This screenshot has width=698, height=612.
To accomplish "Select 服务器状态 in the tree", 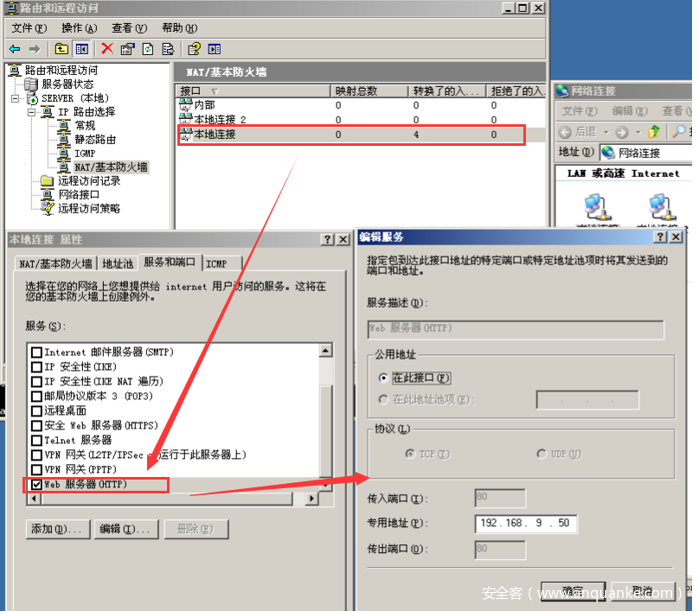I will click(x=67, y=84).
